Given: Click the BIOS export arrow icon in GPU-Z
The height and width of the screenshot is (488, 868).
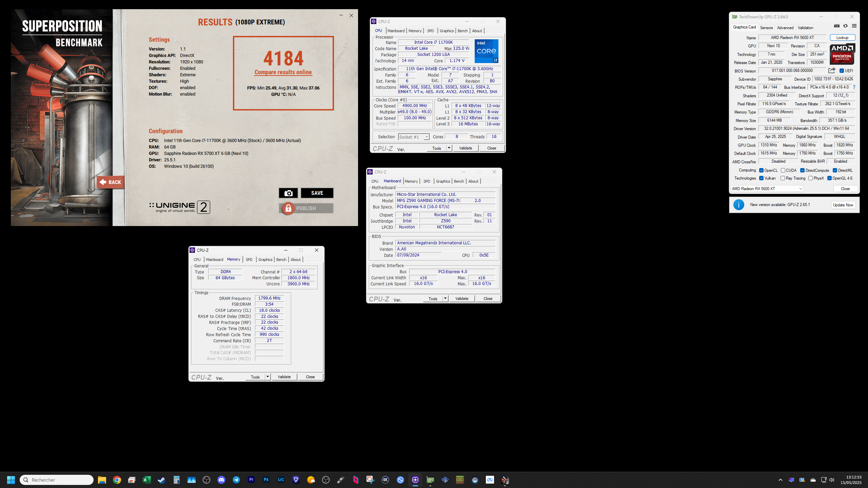Looking at the screenshot, I should [x=831, y=70].
